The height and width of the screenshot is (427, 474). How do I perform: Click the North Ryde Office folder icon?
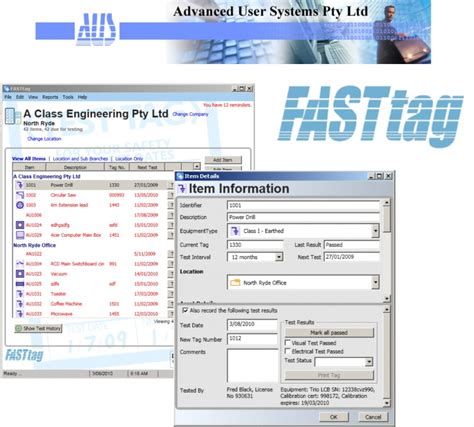coord(235,283)
